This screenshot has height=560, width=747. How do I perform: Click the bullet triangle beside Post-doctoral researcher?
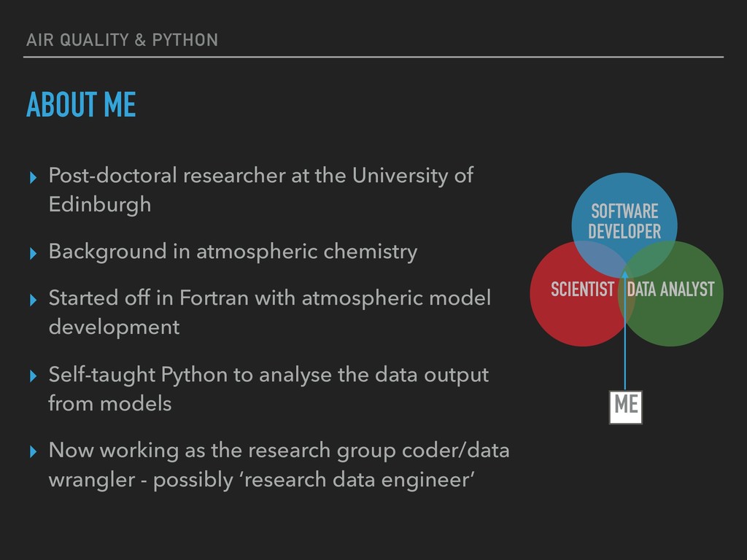pos(33,178)
